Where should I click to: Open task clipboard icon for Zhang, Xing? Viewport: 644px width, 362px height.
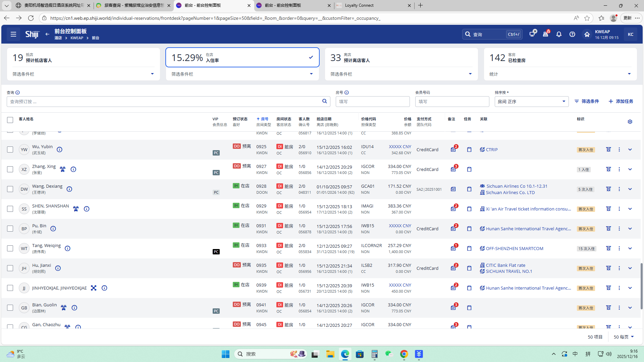[469, 169]
